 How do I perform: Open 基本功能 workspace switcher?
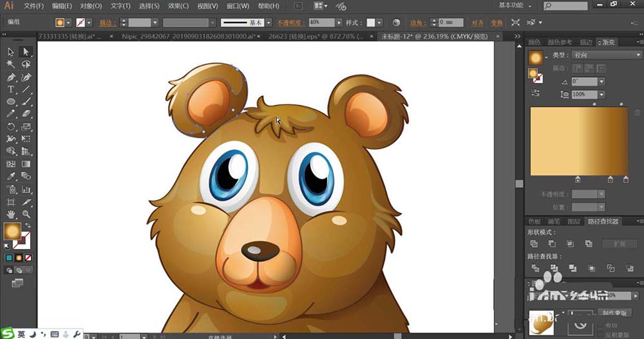click(x=515, y=5)
